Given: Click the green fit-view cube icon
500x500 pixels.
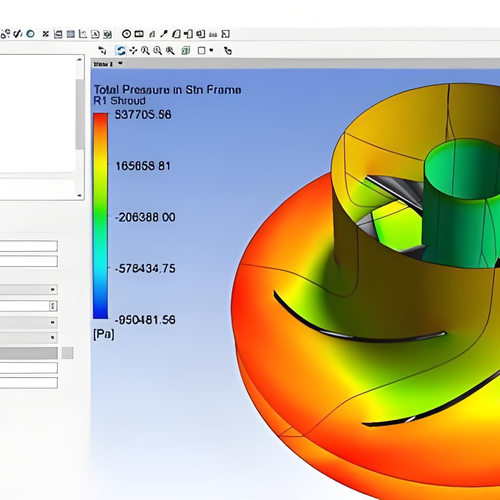Looking at the screenshot, I should coord(186,51).
